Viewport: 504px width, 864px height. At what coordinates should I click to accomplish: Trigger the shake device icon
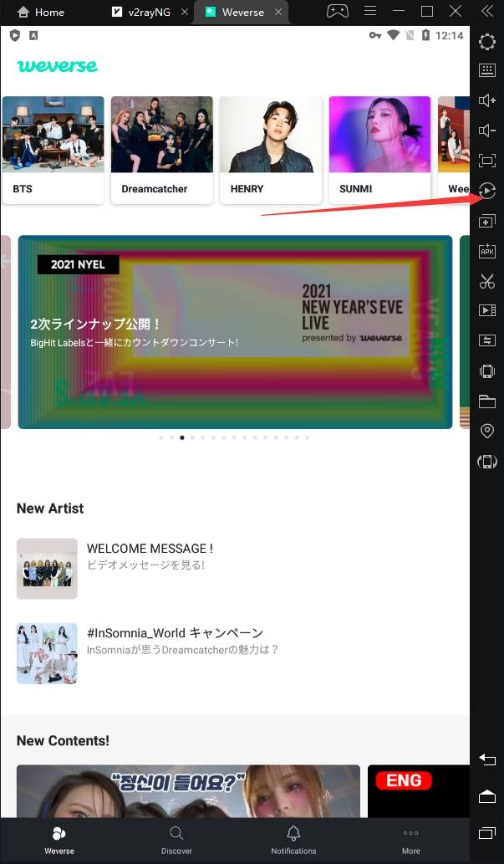[x=487, y=371]
